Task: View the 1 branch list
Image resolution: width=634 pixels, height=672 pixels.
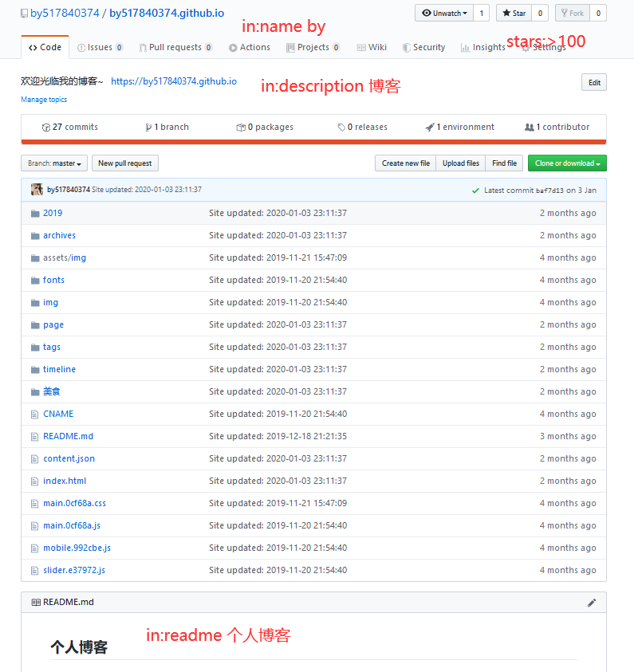Action: coord(167,127)
